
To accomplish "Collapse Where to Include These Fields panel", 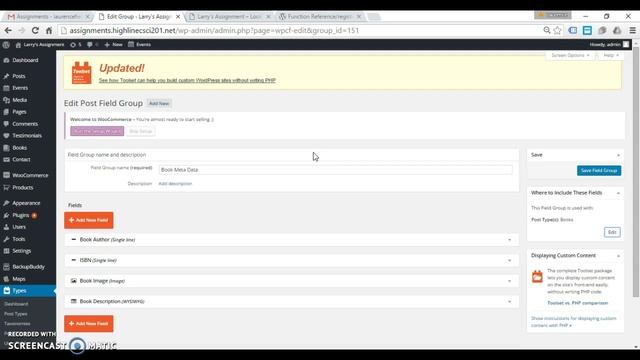I will (x=618, y=193).
